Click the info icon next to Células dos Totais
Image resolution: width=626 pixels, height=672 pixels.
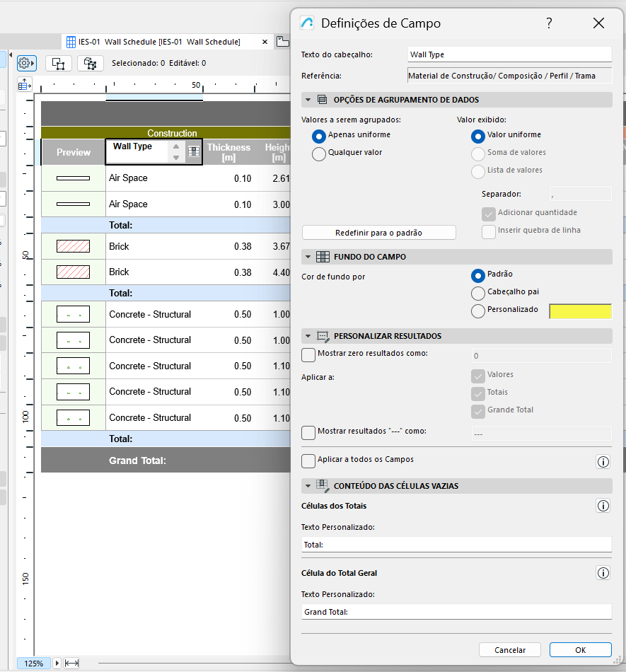603,506
